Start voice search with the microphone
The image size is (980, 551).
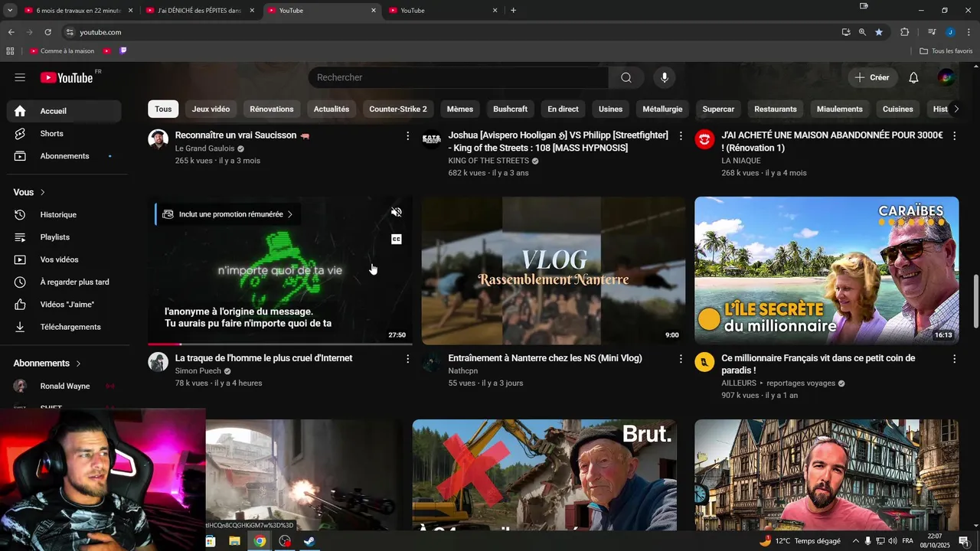point(665,77)
